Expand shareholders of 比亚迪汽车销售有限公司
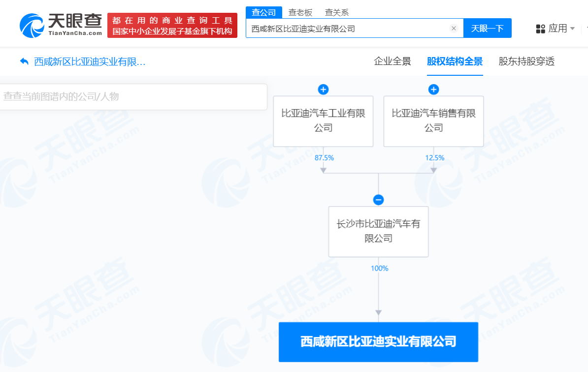This screenshot has height=372, width=588. click(433, 90)
